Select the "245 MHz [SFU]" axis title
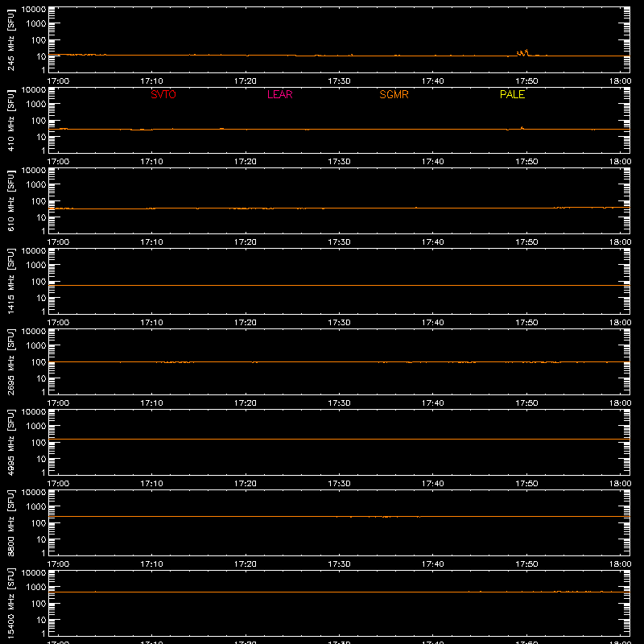This screenshot has width=644, height=644. click(x=11, y=39)
